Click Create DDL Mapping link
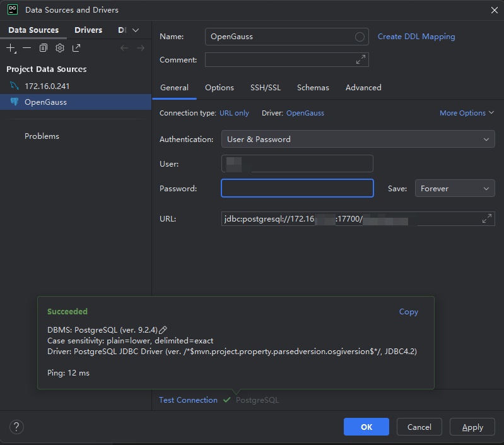This screenshot has height=445, width=504. coord(416,37)
